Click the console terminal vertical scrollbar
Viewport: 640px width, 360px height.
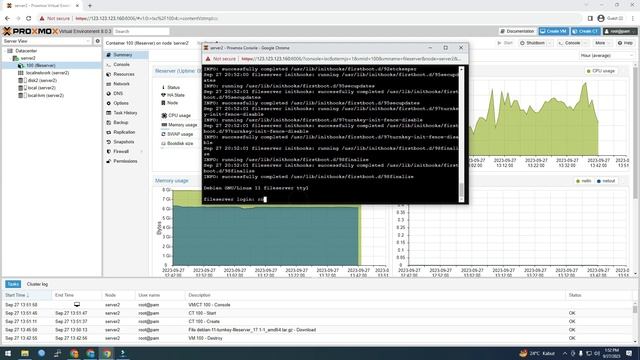point(462,134)
